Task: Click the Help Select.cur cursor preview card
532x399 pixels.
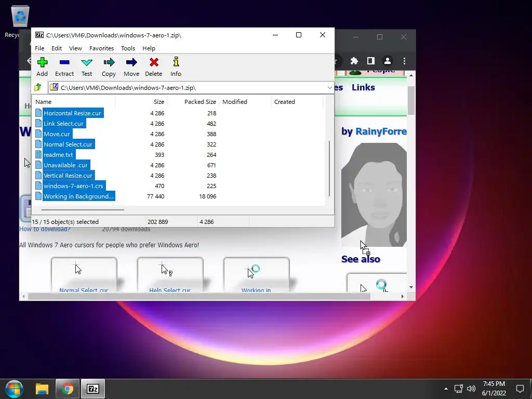Action: pos(170,275)
